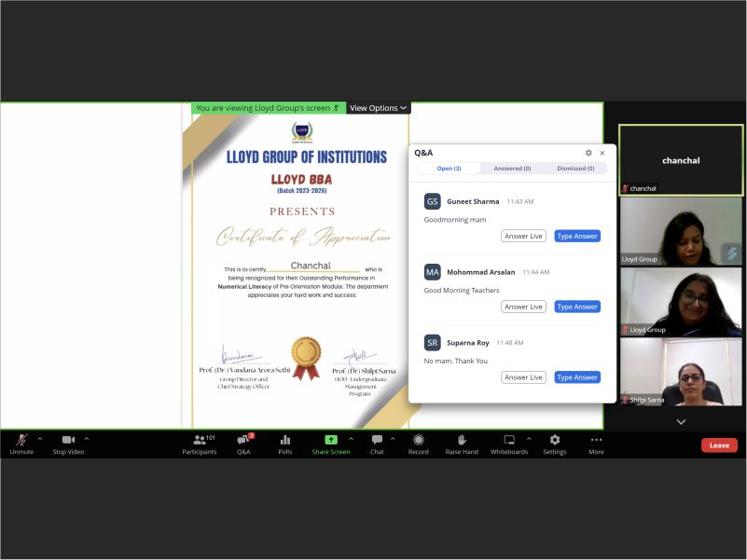The height and width of the screenshot is (560, 747).
Task: Select Shilpi Sarna's video tile
Action: tap(681, 372)
